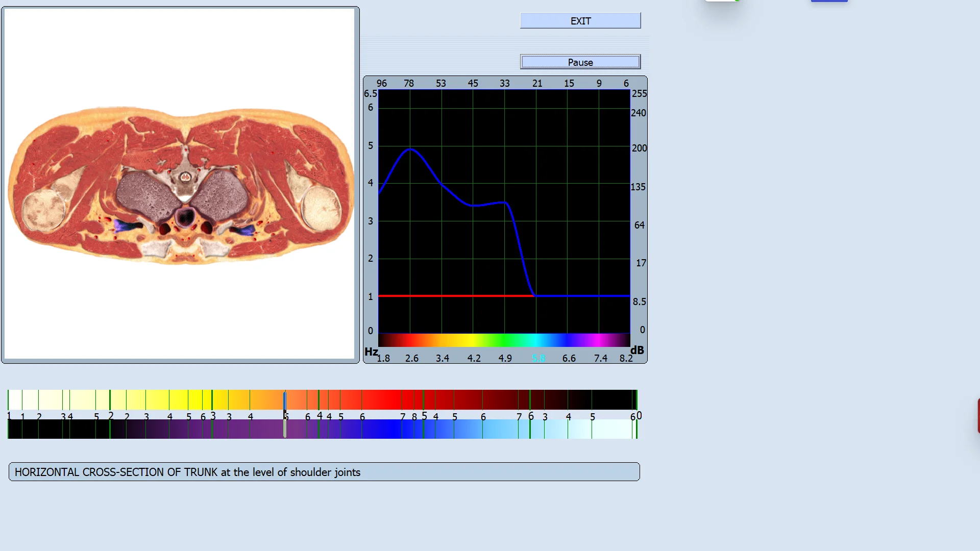This screenshot has height=551, width=980.
Task: Click the trachea in the cross-section image
Action: tap(186, 217)
